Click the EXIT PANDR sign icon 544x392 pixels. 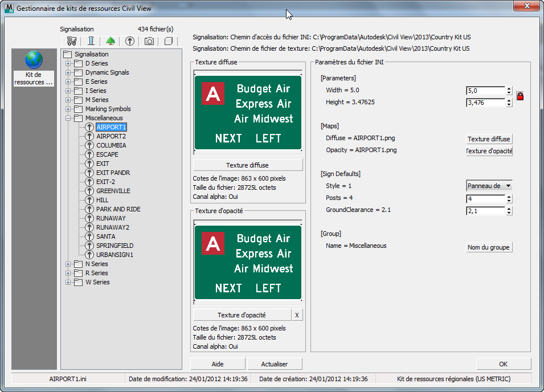pos(89,173)
